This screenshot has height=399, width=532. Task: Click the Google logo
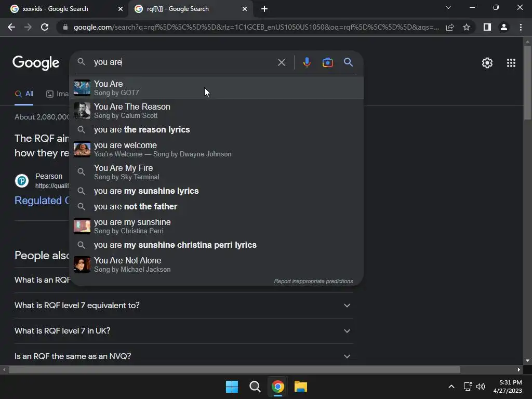coord(36,63)
